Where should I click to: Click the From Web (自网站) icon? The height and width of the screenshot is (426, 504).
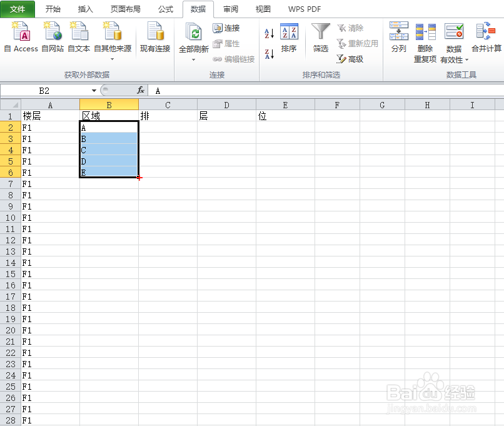[53, 31]
